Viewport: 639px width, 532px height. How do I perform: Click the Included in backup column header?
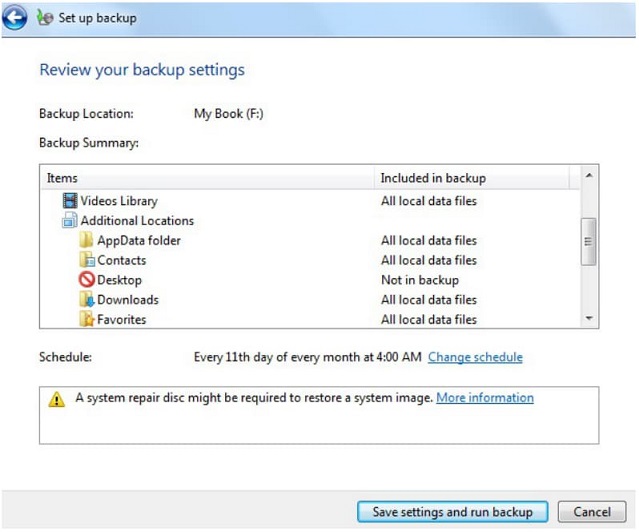(x=472, y=178)
